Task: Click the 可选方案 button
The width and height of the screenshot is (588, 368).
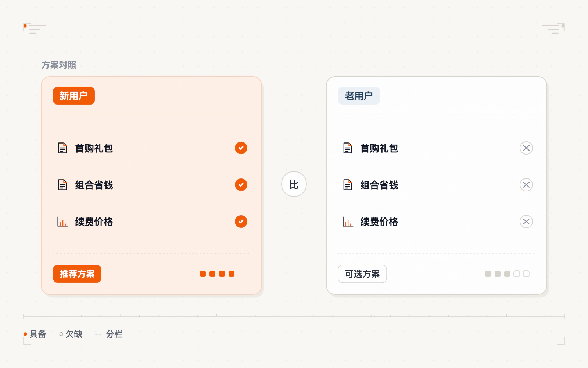Action: tap(362, 274)
